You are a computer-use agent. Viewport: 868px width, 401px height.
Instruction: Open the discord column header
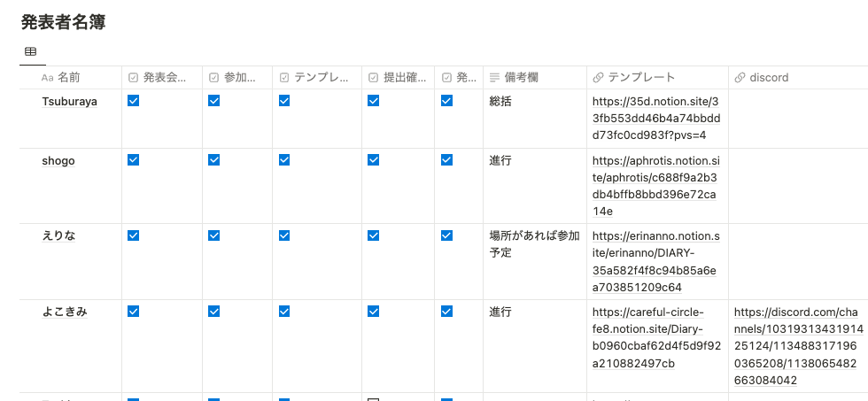coord(798,77)
